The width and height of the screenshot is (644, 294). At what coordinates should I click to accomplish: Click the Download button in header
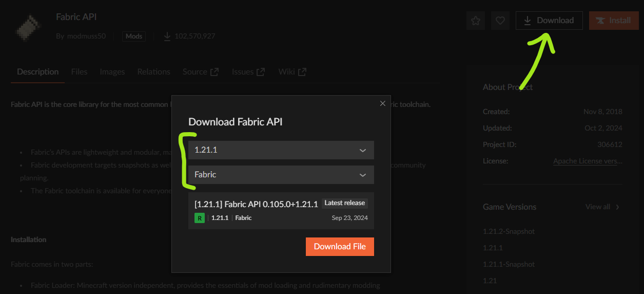coord(549,21)
